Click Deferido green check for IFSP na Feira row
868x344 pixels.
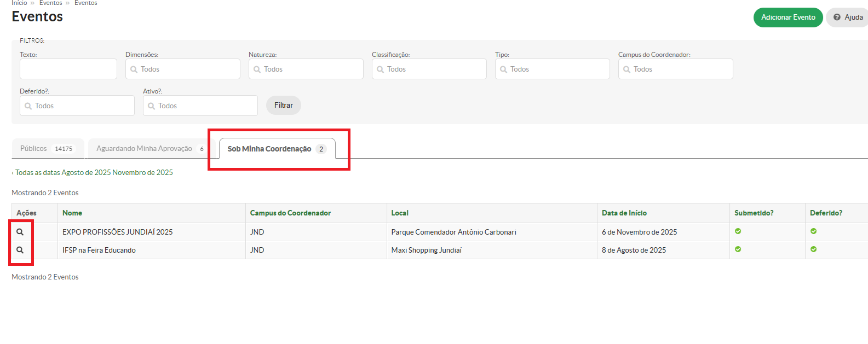(x=813, y=249)
